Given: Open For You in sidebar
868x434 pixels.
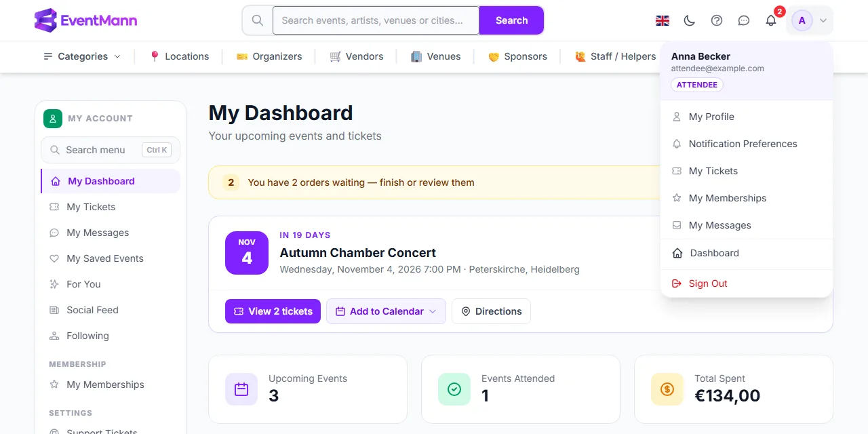Looking at the screenshot, I should [111, 284].
